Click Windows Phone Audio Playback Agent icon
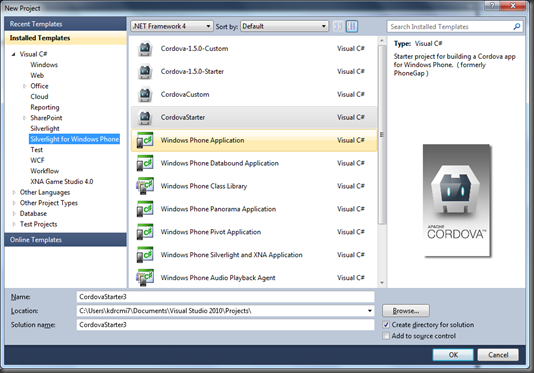 (x=145, y=278)
